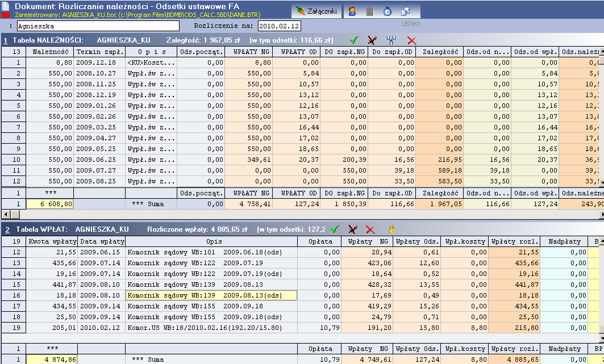Open the stopwatch timer icon

[387, 11]
